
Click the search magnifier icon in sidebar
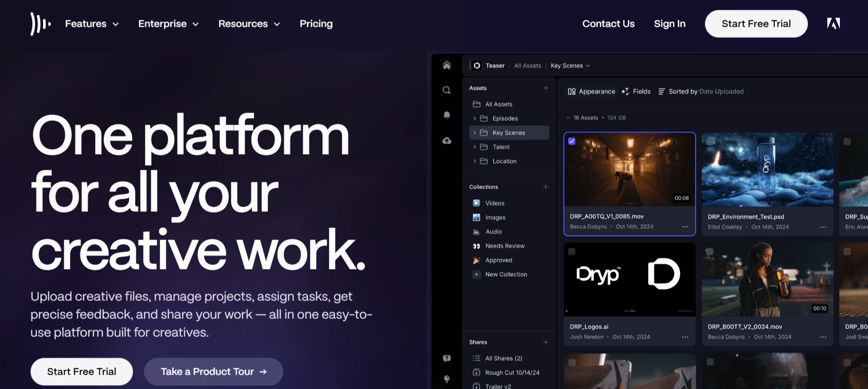(x=447, y=90)
